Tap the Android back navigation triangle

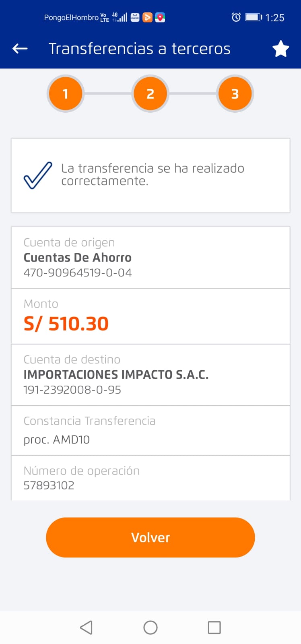point(86,627)
